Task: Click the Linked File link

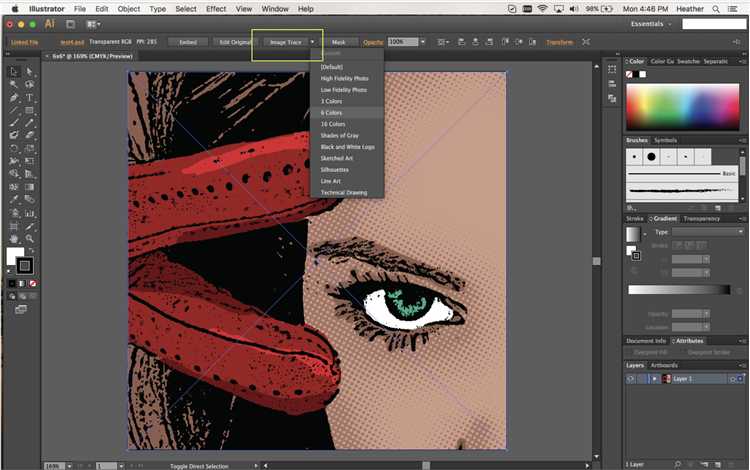Action: click(24, 42)
